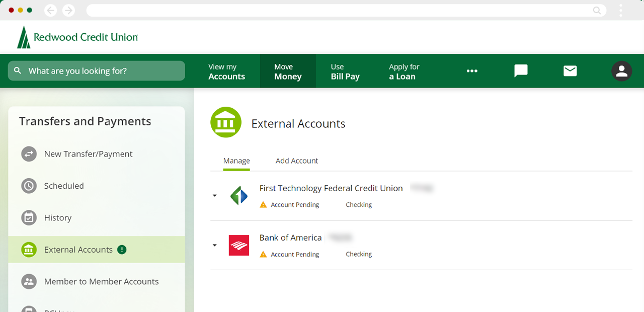Open Apply for a Loan menu
The width and height of the screenshot is (644, 312).
404,71
